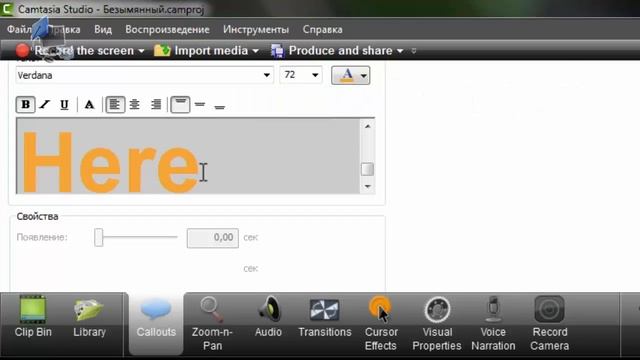Click the text box scroll up arrow

point(367,126)
